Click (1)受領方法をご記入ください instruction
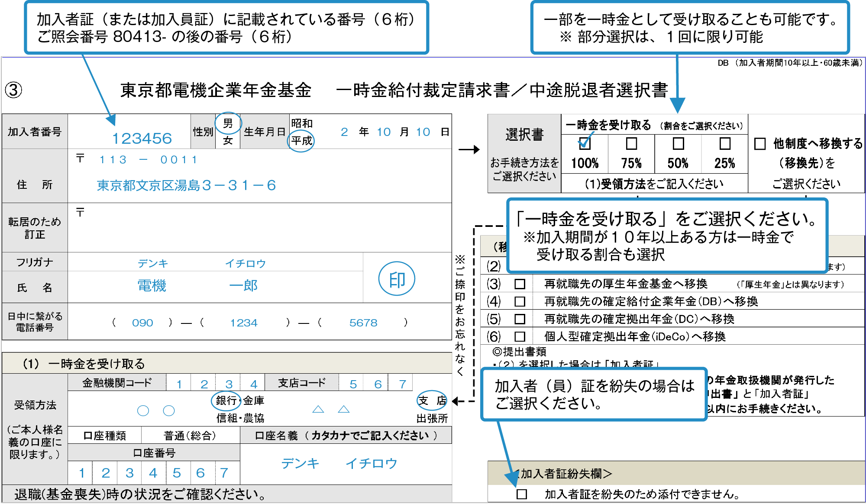866x504 pixels. [x=654, y=184]
